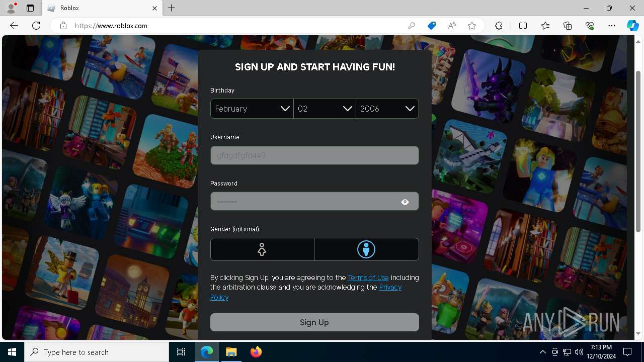644x362 pixels.
Task: Show hidden system tray icons
Action: tap(542, 352)
